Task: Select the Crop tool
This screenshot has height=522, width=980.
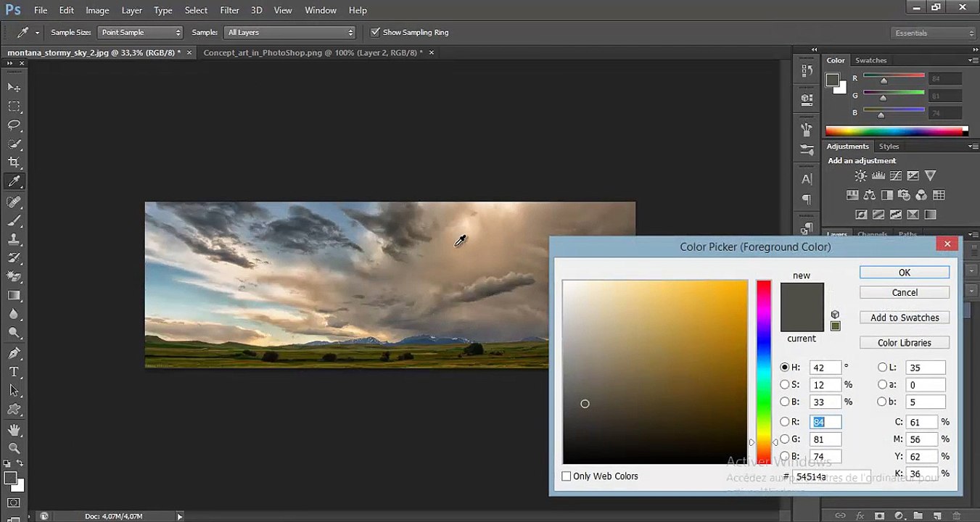Action: [x=14, y=162]
